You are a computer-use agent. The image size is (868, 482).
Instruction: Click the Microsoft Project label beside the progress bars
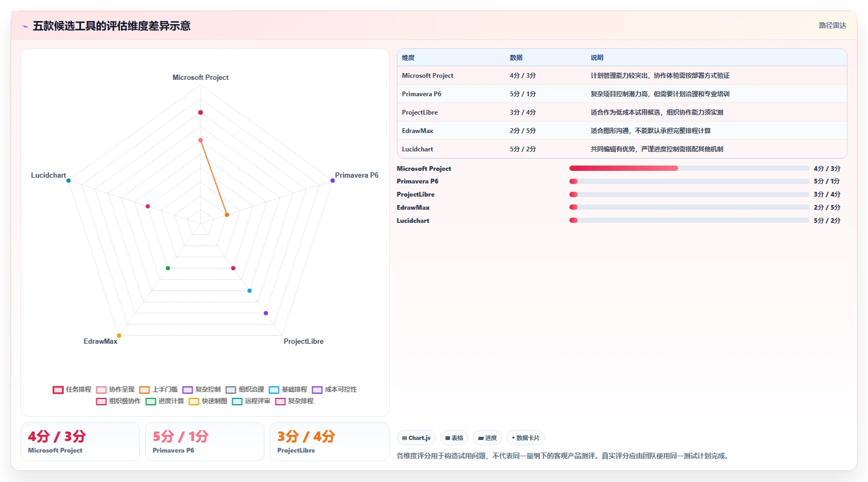424,169
